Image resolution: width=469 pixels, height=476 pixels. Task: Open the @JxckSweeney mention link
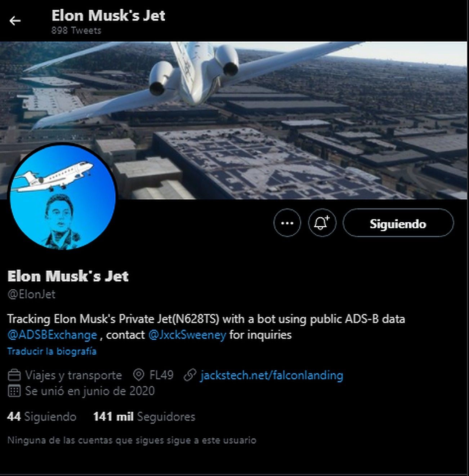pos(187,335)
